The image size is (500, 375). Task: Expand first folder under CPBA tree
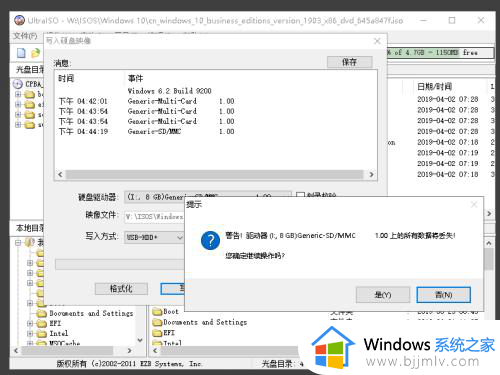pos(18,94)
